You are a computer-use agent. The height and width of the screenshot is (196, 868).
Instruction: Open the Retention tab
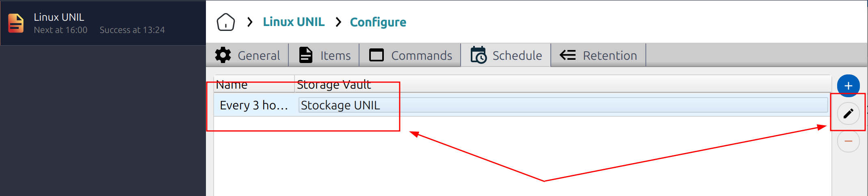click(598, 55)
